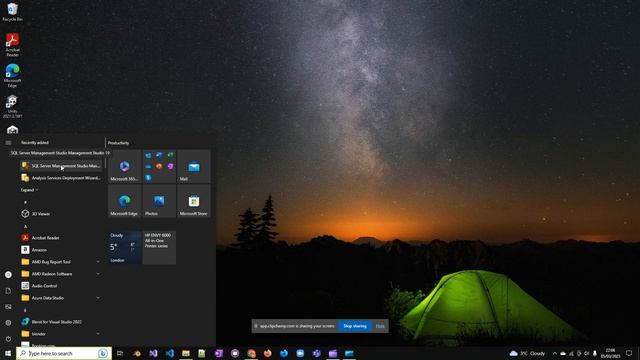Open the Microsoft Edge tile
The height and width of the screenshot is (360, 640).
tap(124, 201)
